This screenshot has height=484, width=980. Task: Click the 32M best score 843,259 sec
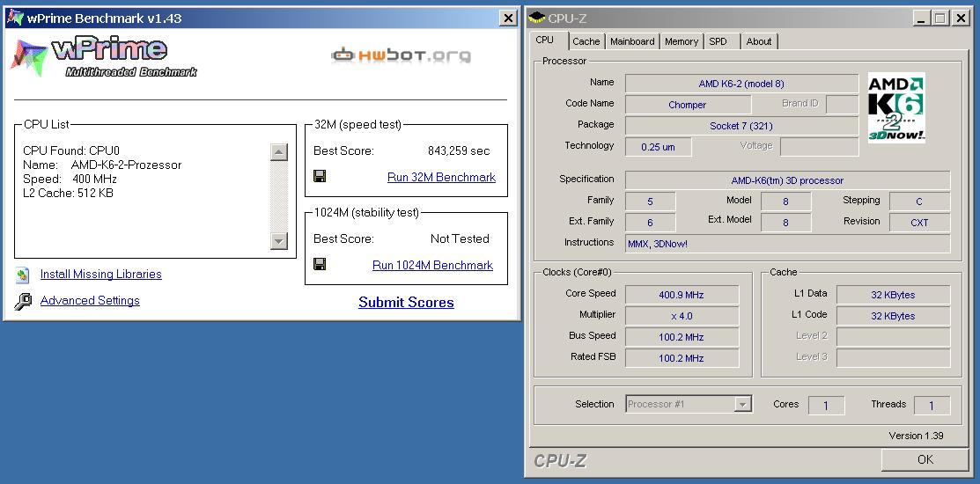[459, 151]
